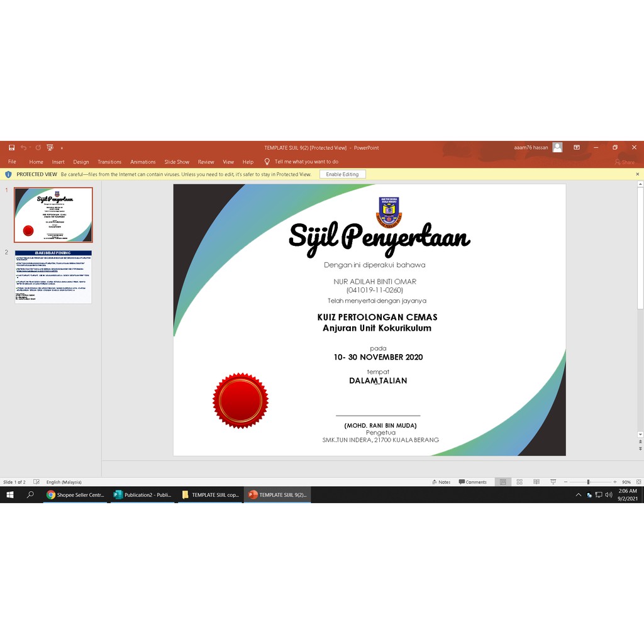The height and width of the screenshot is (644, 644).
Task: Start Slide Show from status bar
Action: (553, 482)
